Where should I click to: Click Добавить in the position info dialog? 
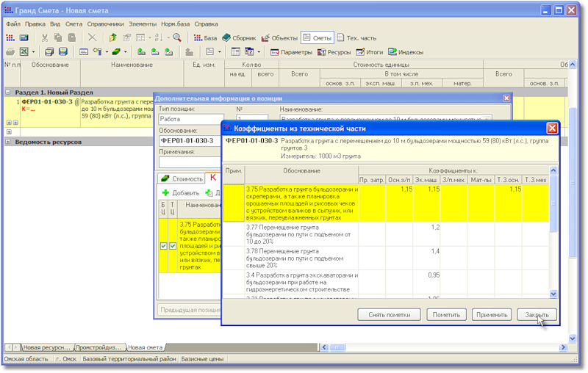[181, 193]
